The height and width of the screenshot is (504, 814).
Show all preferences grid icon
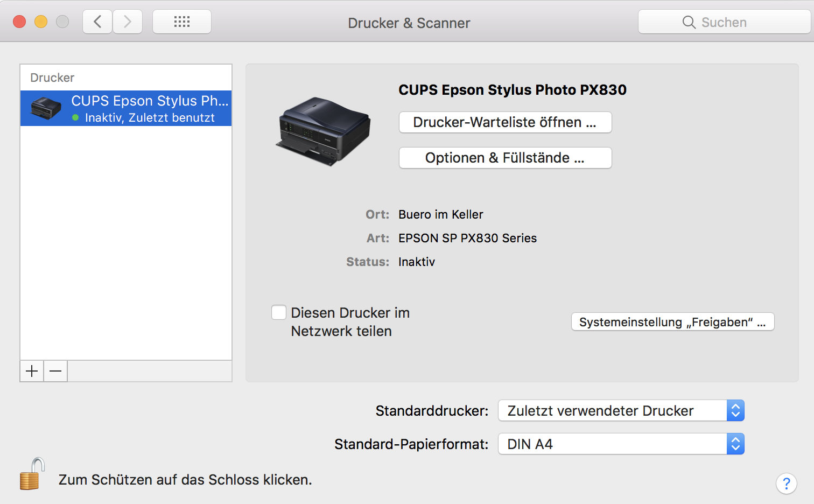tap(182, 22)
